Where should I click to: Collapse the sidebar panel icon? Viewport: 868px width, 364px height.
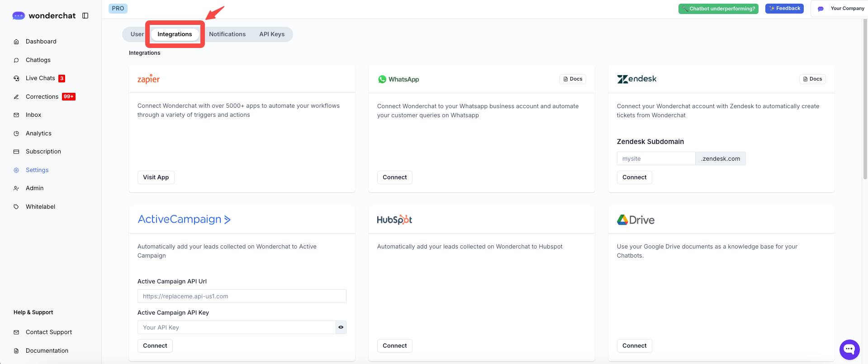coord(85,16)
